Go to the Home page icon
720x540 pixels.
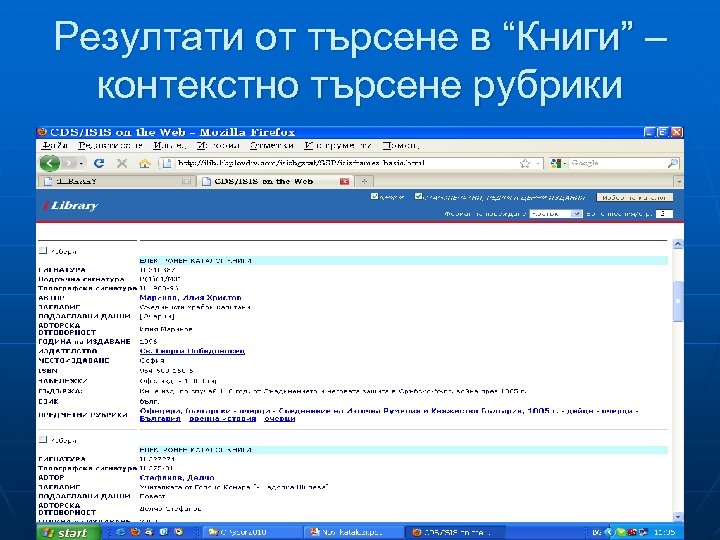tap(145, 163)
